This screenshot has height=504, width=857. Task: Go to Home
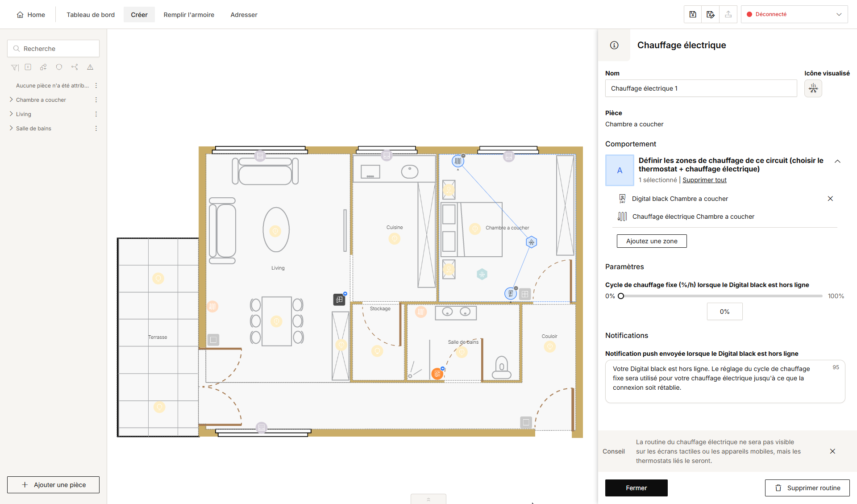[x=31, y=15]
